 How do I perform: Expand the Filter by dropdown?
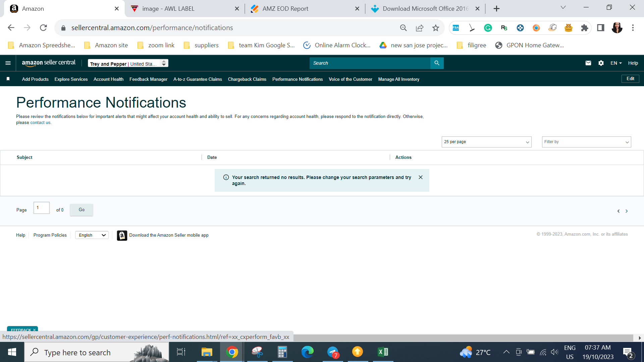586,142
